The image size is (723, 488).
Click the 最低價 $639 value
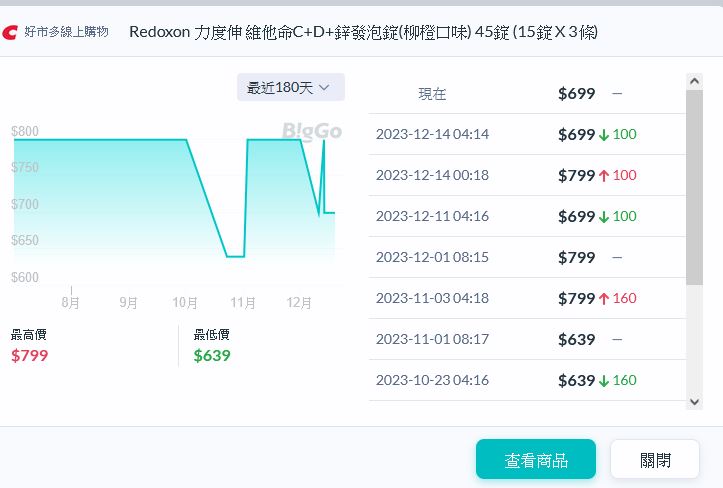[212, 355]
